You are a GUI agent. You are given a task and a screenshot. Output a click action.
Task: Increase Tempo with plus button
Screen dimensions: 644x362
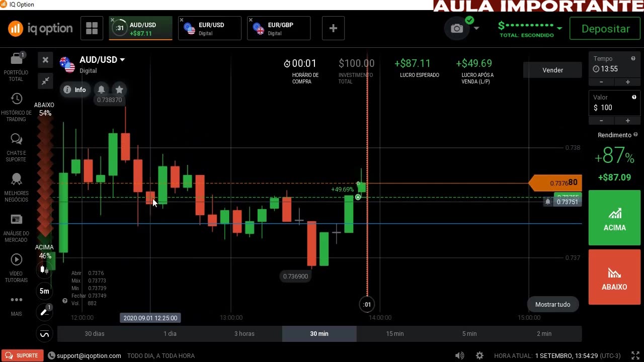click(627, 82)
